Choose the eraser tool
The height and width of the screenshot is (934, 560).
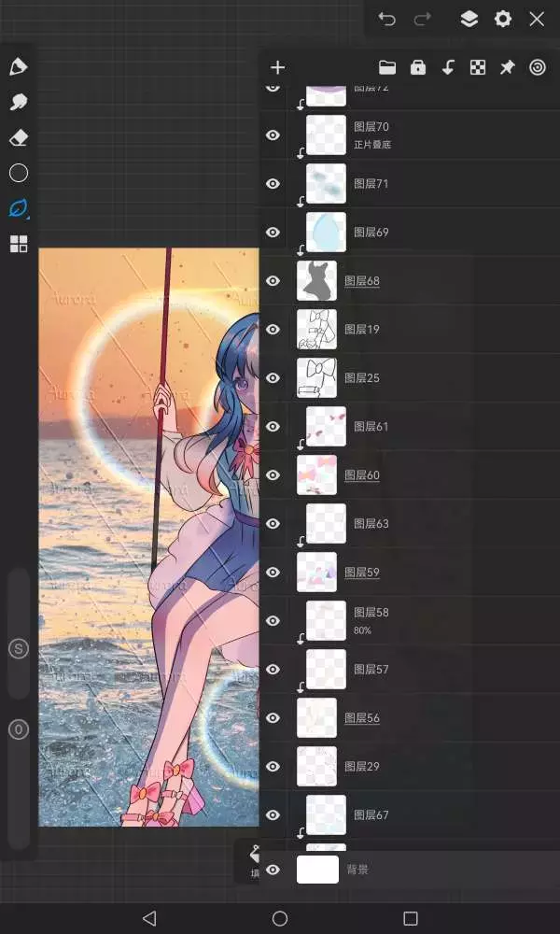coord(18,138)
